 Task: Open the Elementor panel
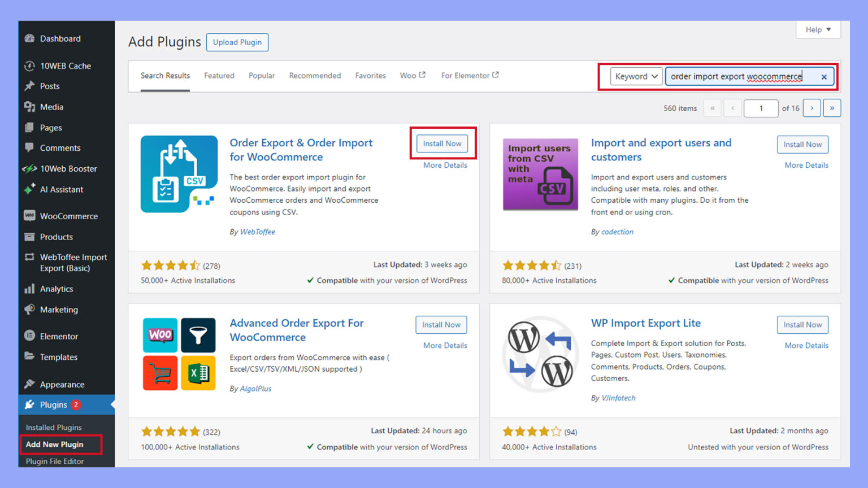tap(58, 335)
